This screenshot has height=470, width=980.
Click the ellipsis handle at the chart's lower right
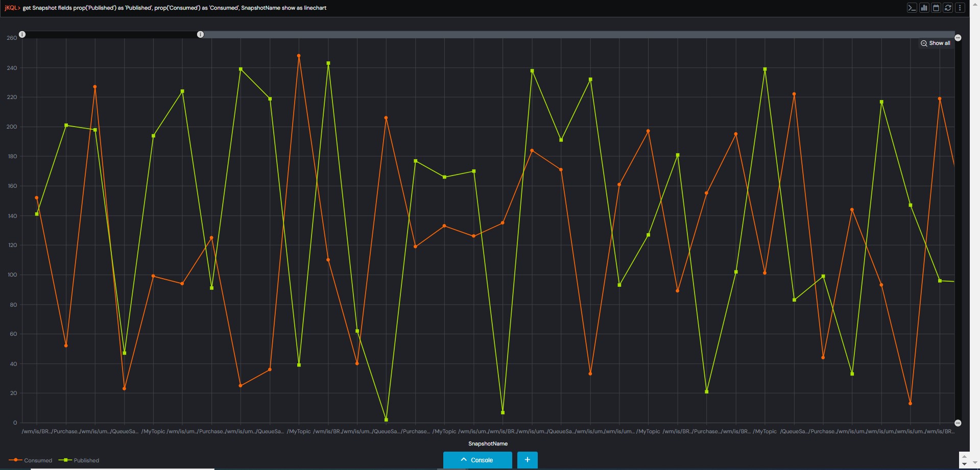pos(958,423)
